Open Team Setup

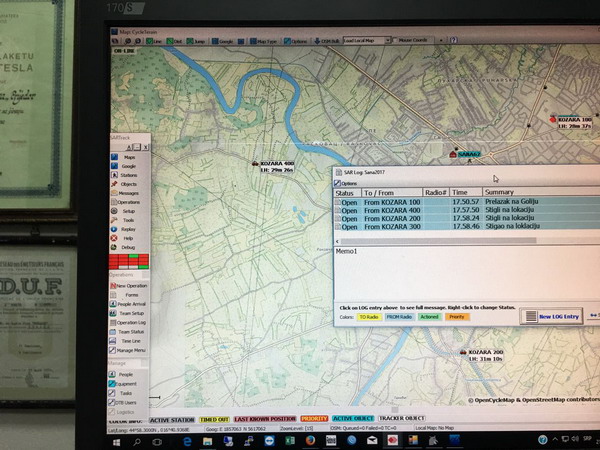(x=129, y=313)
